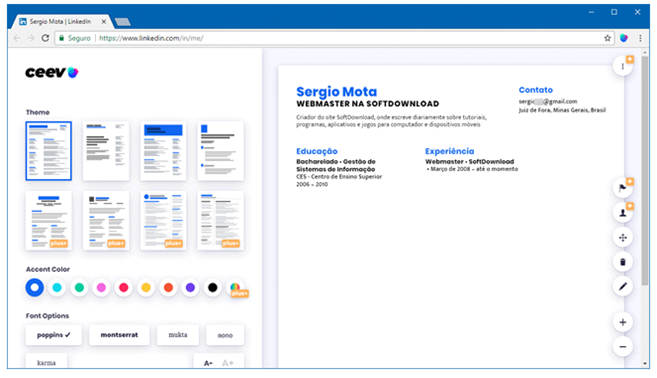Choose the red accent color

point(124,287)
